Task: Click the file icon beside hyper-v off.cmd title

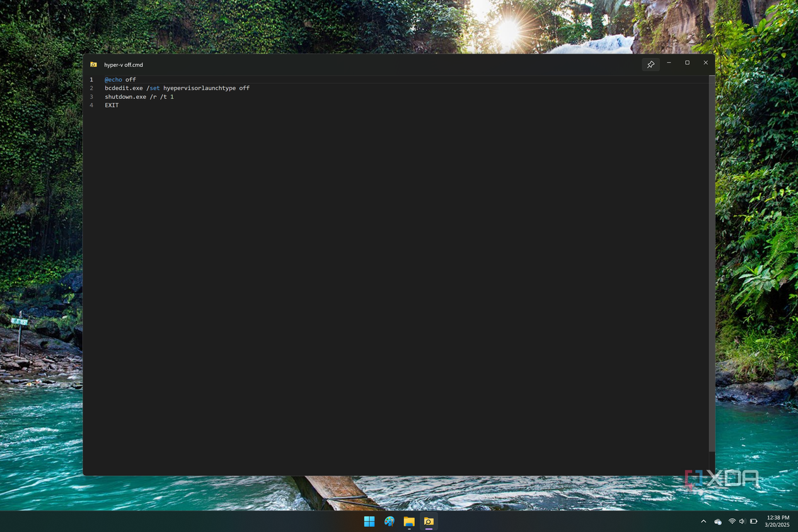Action: click(93, 64)
